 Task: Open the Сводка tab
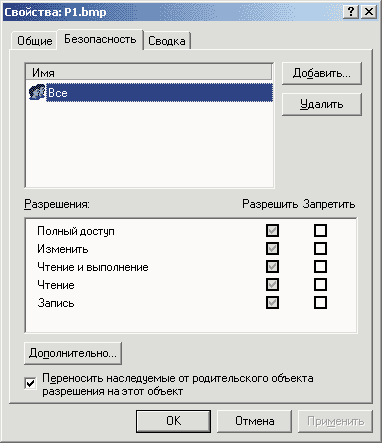167,41
